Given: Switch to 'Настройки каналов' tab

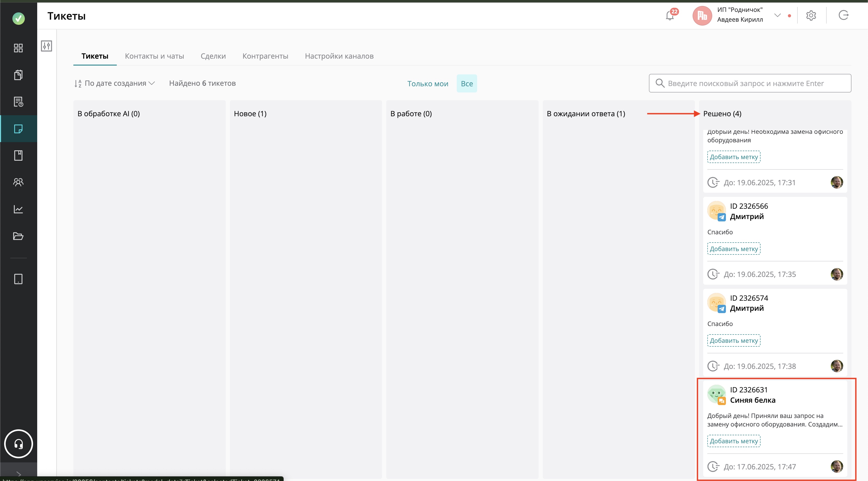Looking at the screenshot, I should tap(339, 56).
